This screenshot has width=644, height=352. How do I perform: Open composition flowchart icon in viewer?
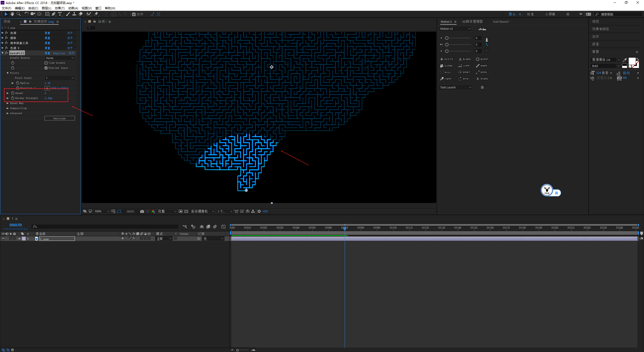pyautogui.click(x=253, y=211)
